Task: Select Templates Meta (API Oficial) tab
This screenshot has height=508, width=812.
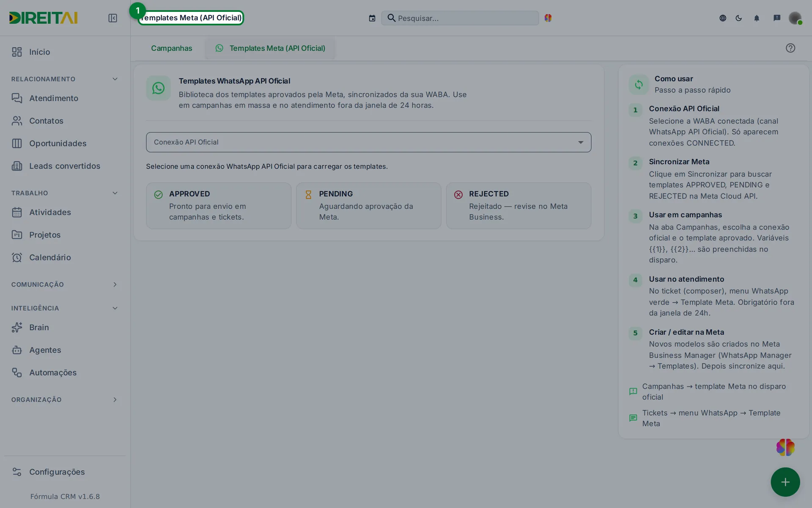Action: pyautogui.click(x=270, y=48)
